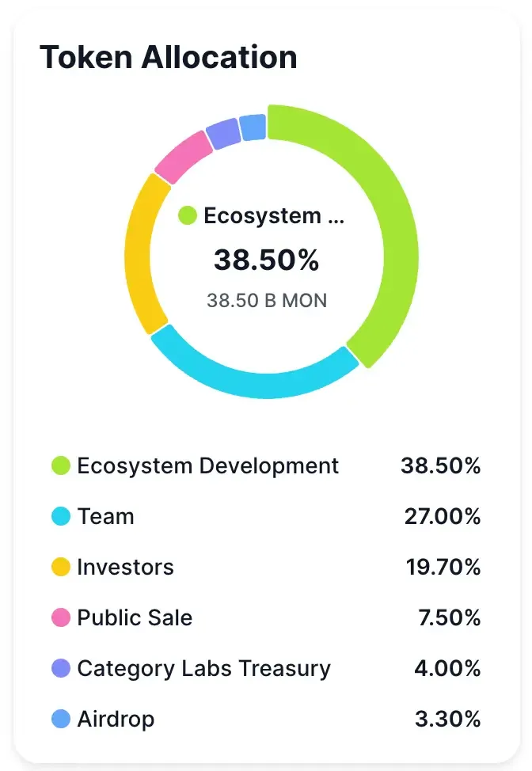Viewport: 532px width, 771px height.
Task: Click the purple Category Labs Treasury dot
Action: pyautogui.click(x=61, y=668)
